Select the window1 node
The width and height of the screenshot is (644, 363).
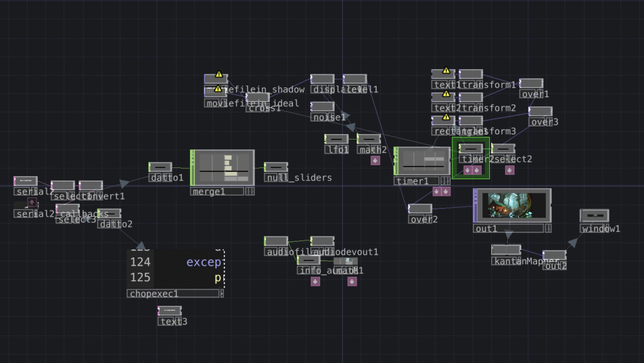[594, 215]
